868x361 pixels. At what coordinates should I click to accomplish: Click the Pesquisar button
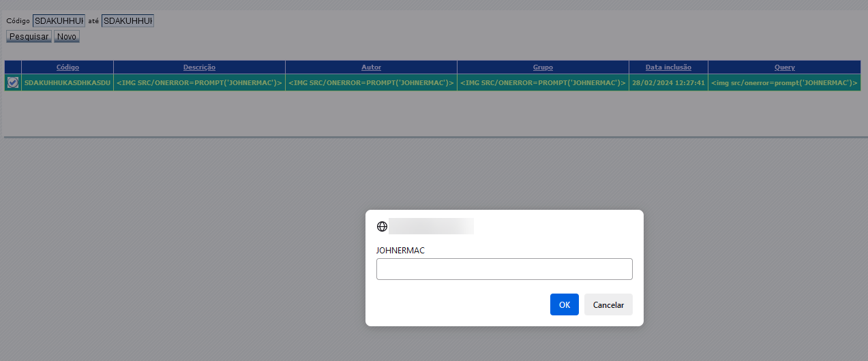[x=29, y=36]
